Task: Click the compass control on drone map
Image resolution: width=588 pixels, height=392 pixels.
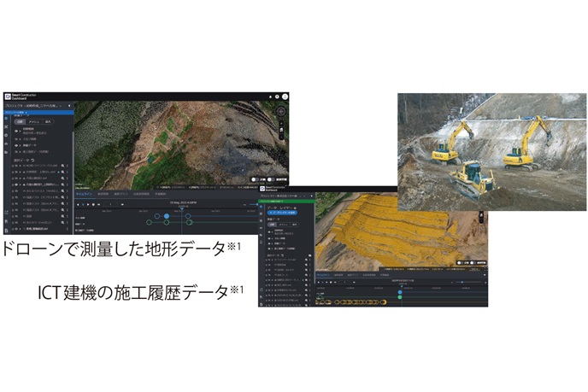Action: [x=281, y=112]
